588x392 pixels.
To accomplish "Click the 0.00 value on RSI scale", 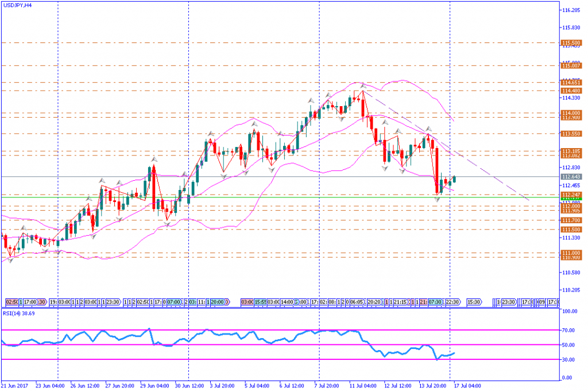I will click(567, 378).
